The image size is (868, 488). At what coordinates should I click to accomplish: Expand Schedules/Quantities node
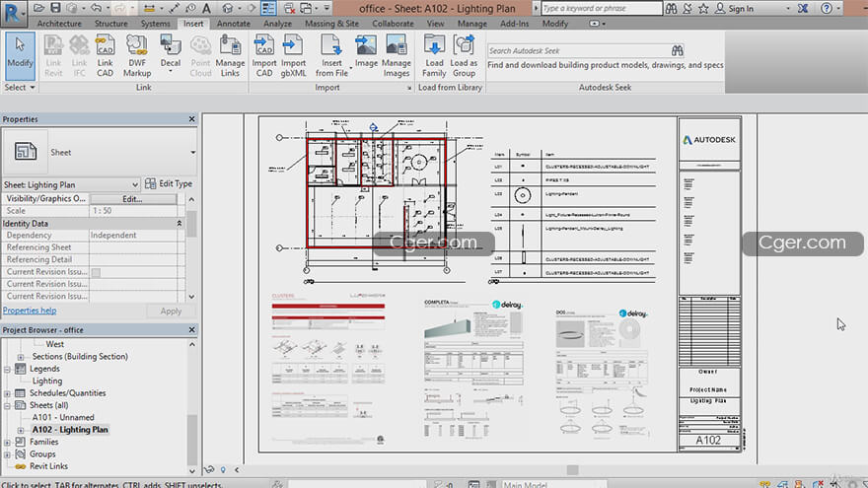[7, 393]
